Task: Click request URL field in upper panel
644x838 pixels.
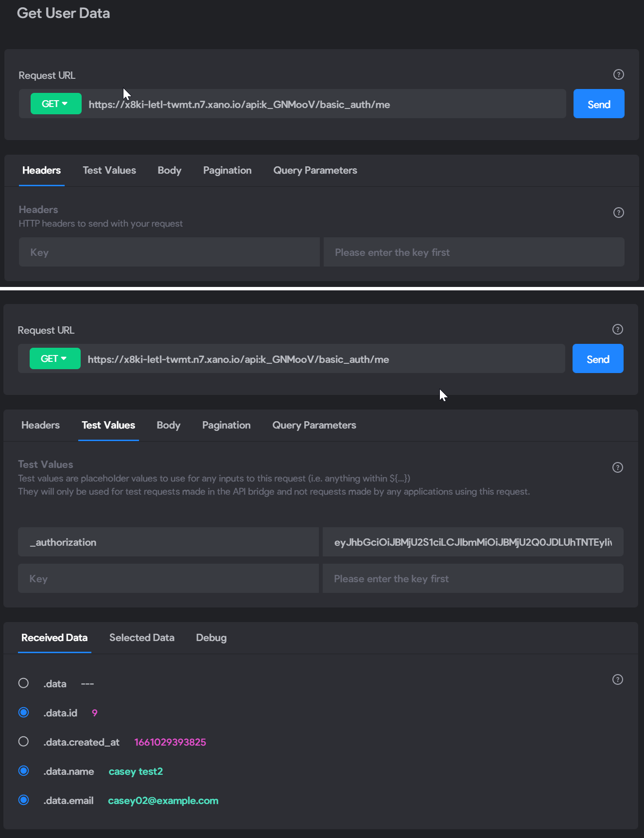Action: pyautogui.click(x=325, y=104)
